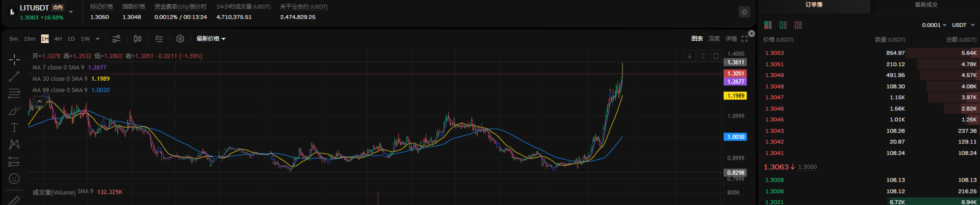Switch the chart to the 1W interval

point(85,39)
